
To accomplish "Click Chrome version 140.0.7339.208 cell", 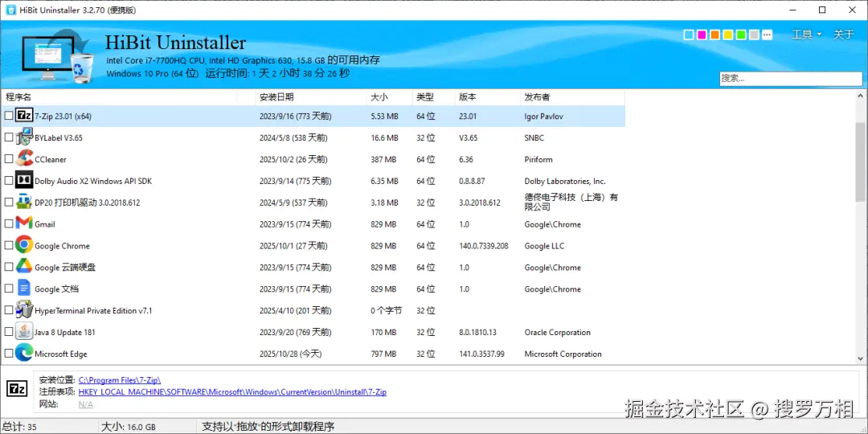I will (483, 246).
